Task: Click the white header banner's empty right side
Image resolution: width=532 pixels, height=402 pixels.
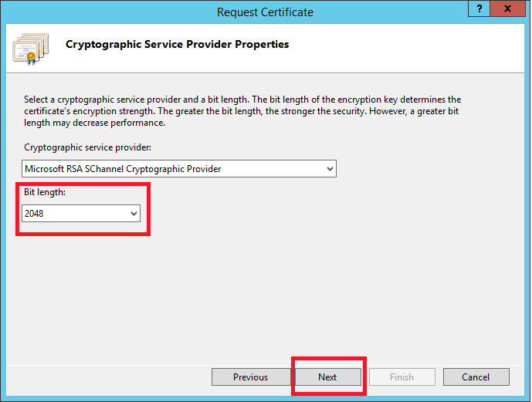Action: (417, 46)
